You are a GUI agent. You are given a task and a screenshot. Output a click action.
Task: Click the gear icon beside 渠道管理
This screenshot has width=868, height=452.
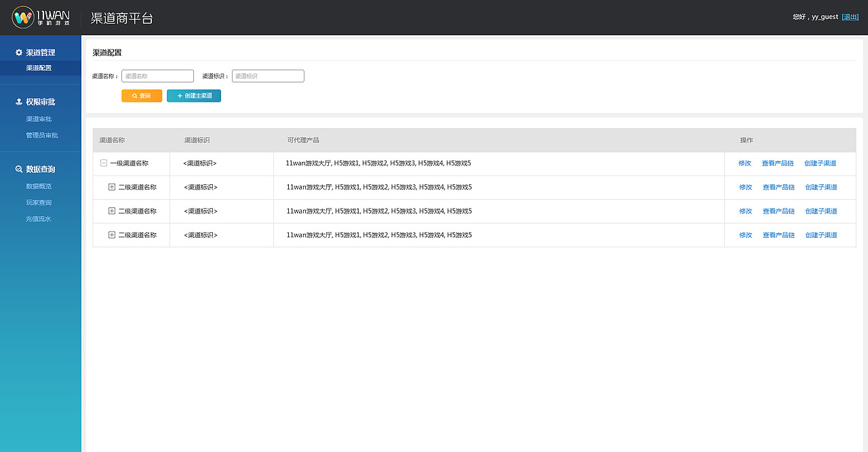pos(19,52)
